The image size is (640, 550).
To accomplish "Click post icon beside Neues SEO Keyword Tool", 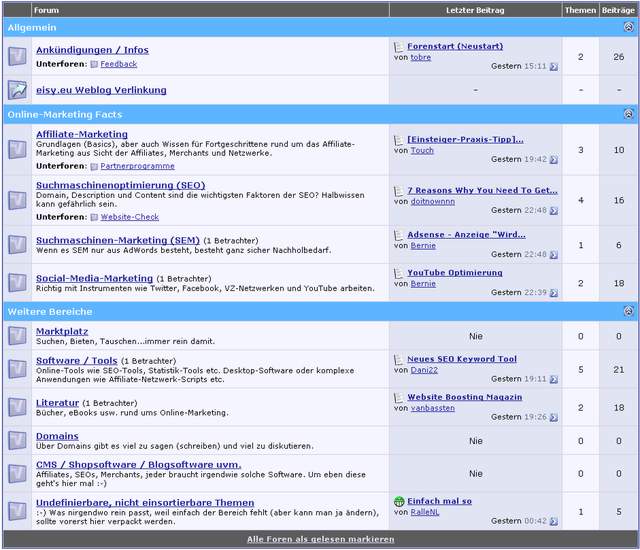I will pos(399,359).
